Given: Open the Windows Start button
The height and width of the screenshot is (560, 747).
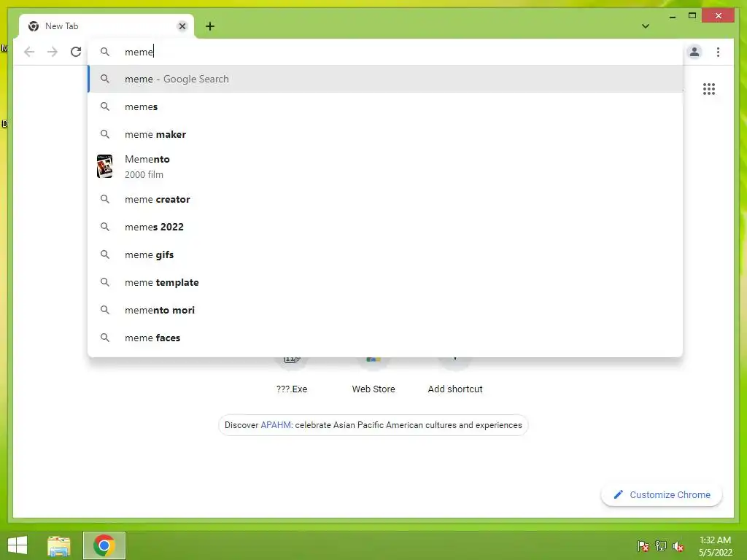Looking at the screenshot, I should (18, 545).
